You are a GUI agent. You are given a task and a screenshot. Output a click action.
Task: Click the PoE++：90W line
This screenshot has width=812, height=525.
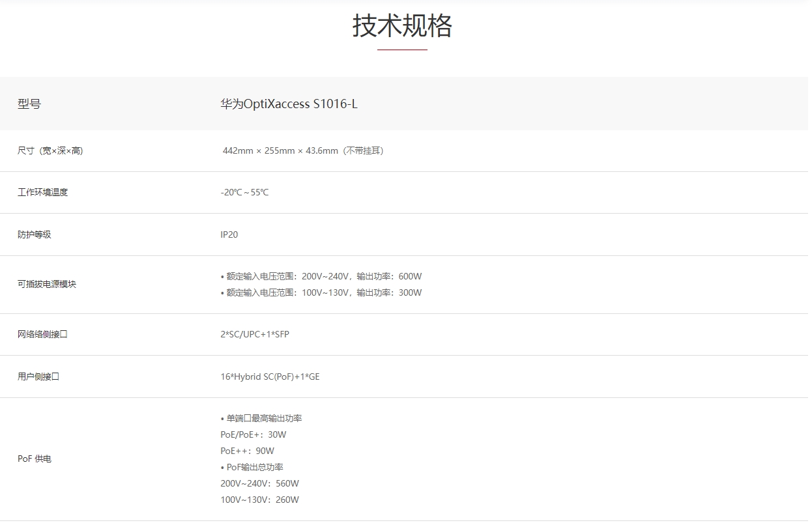pos(248,451)
